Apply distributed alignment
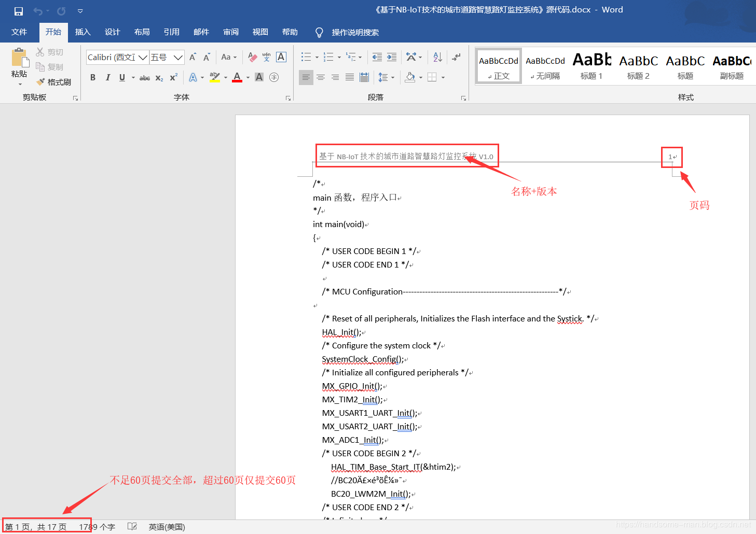 [x=364, y=77]
